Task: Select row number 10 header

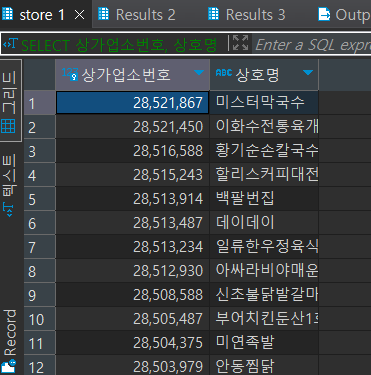Action: (x=39, y=319)
